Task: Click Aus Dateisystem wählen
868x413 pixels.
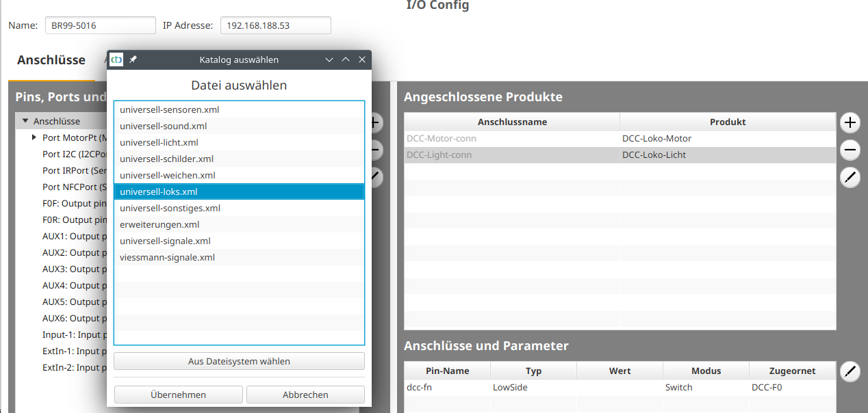Action: pyautogui.click(x=238, y=361)
